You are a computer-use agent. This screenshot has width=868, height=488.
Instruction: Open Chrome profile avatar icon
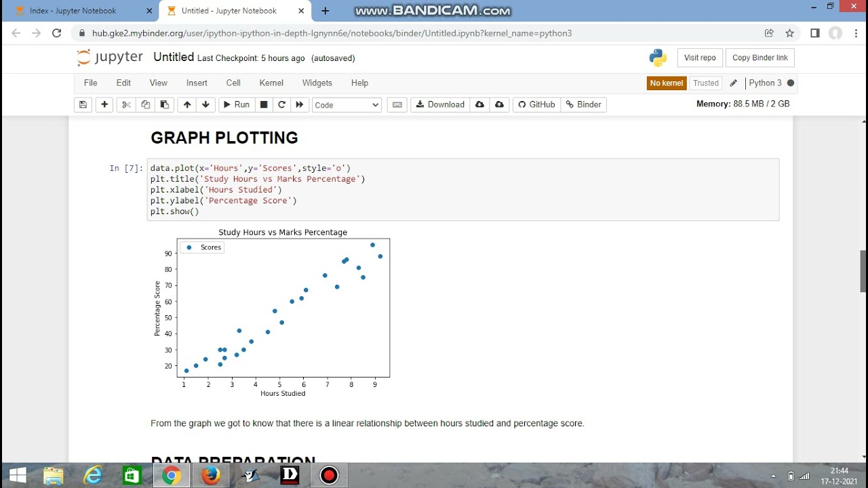[835, 33]
